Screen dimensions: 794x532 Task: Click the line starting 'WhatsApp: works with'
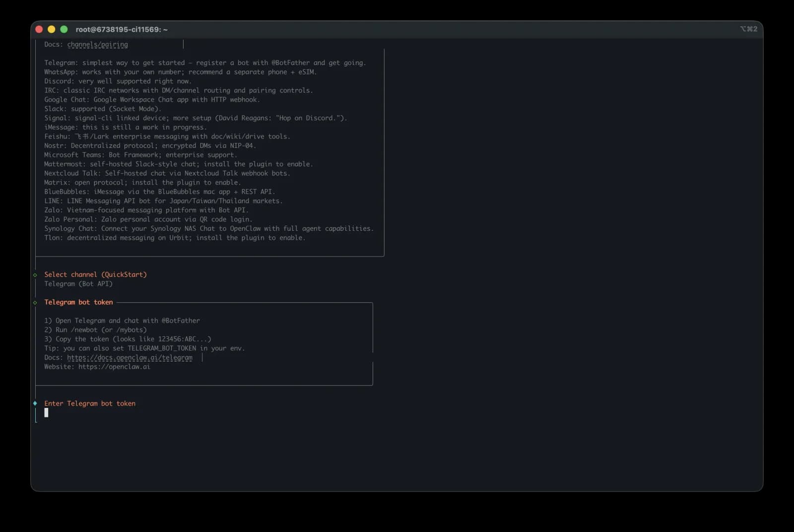181,72
